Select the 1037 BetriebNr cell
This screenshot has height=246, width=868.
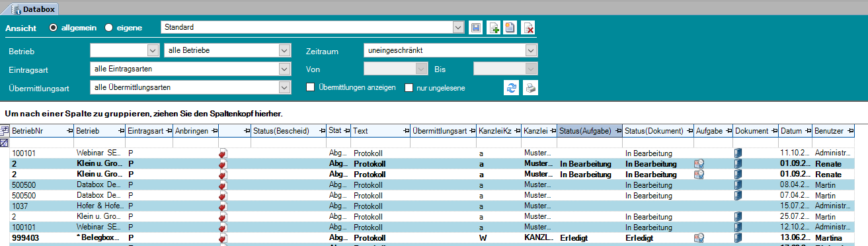point(42,206)
